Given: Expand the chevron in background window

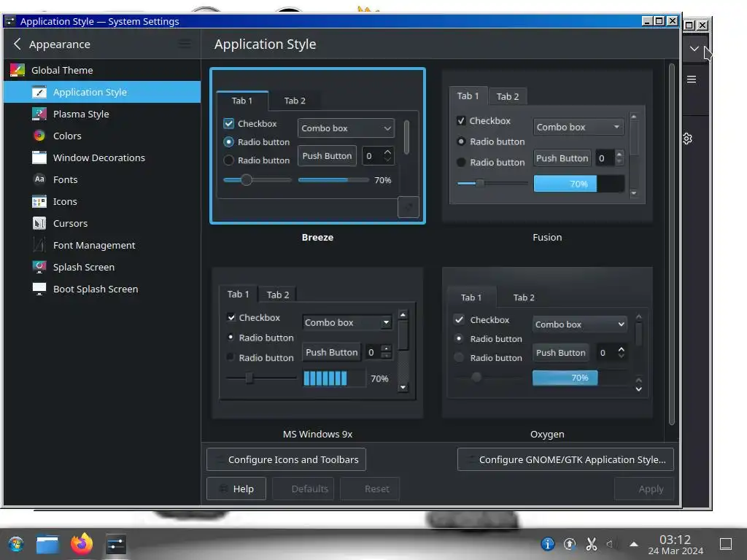Looking at the screenshot, I should point(694,49).
